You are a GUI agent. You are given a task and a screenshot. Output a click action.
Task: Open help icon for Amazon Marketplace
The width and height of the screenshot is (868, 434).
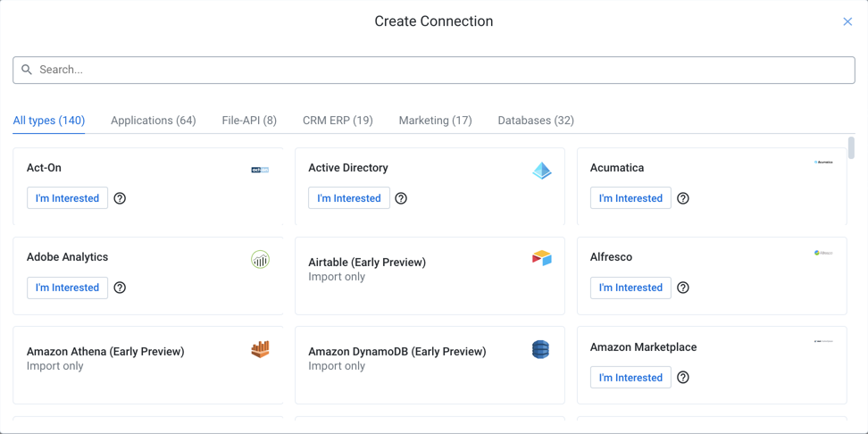click(x=683, y=378)
